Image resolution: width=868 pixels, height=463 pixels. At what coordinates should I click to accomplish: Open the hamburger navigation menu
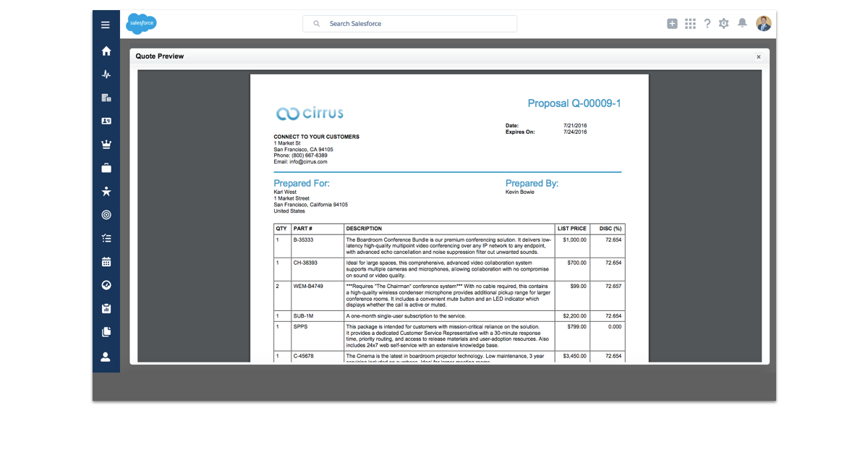(106, 25)
